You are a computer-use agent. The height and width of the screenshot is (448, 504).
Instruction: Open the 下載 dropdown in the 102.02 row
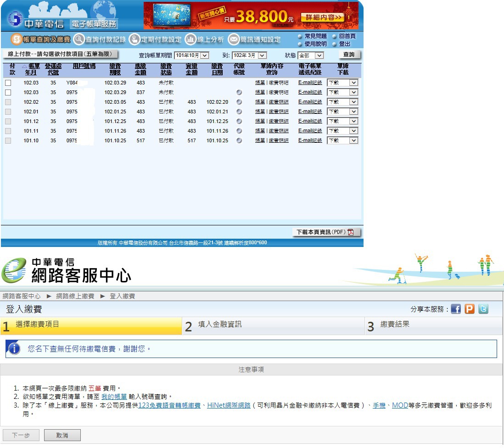click(x=342, y=102)
